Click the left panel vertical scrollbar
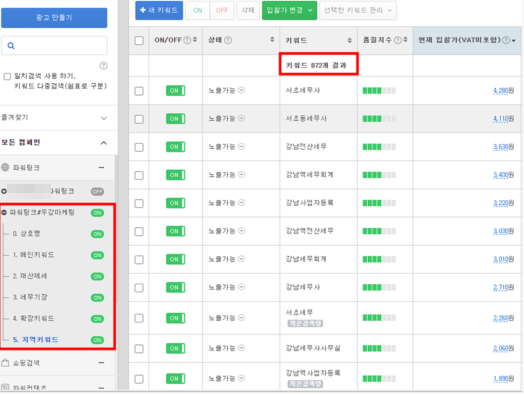 coord(116,229)
